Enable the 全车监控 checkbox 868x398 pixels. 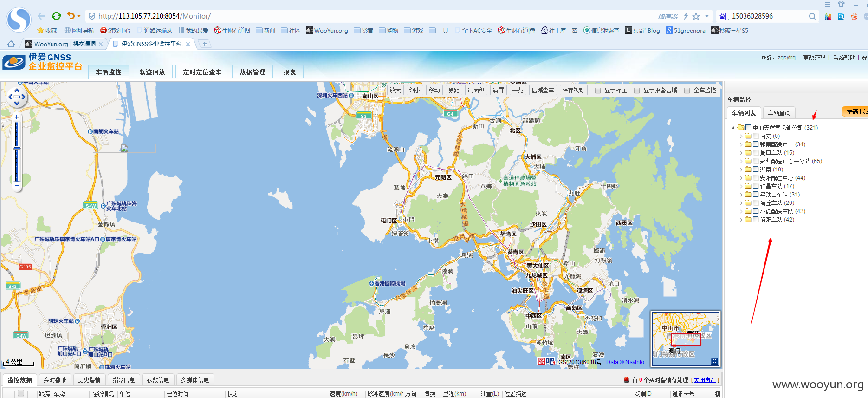pyautogui.click(x=687, y=91)
